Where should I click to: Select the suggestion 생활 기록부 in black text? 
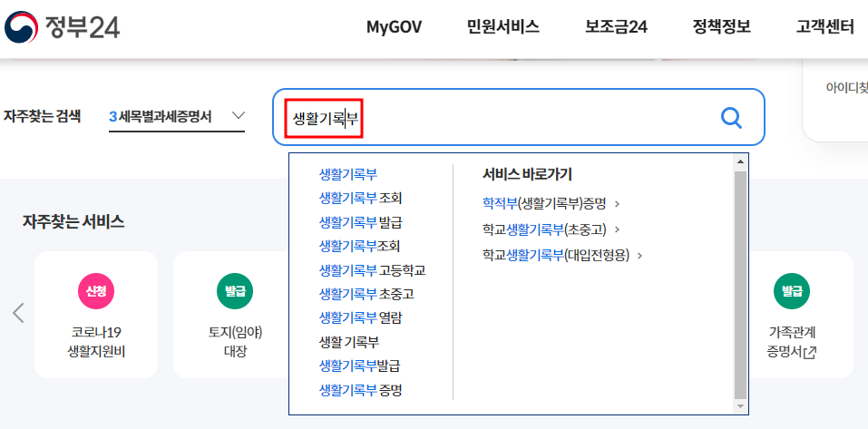tap(349, 342)
